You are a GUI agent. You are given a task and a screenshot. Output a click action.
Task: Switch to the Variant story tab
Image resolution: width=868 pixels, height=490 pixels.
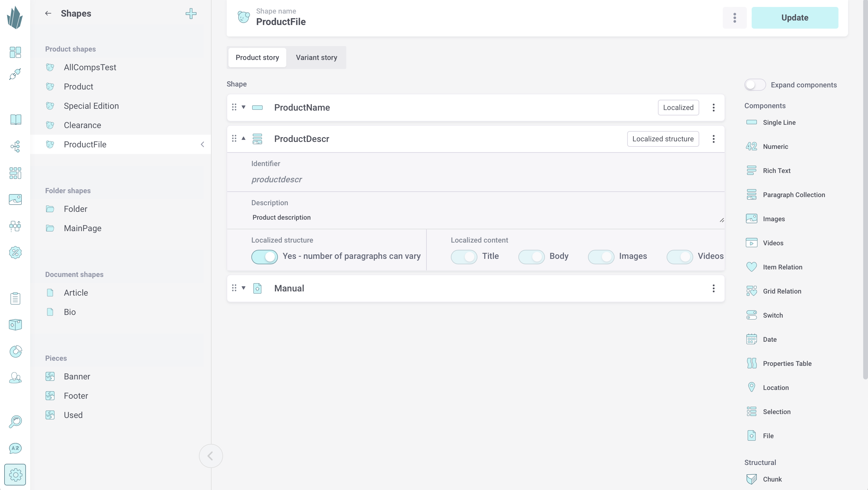(x=316, y=57)
